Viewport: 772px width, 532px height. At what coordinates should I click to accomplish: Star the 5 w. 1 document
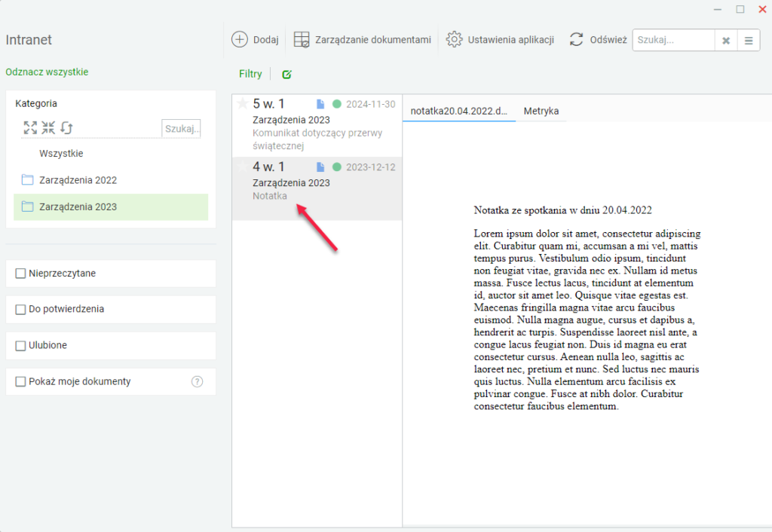pyautogui.click(x=242, y=103)
